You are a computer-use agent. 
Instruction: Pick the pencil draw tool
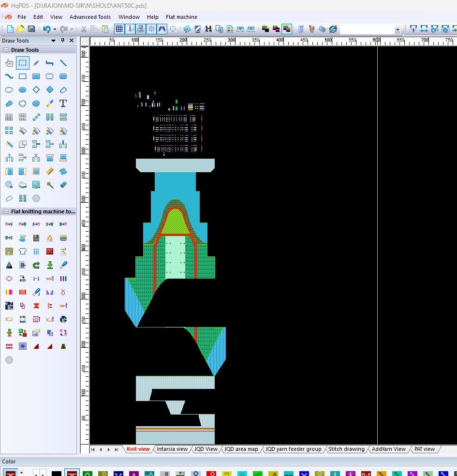point(36,63)
